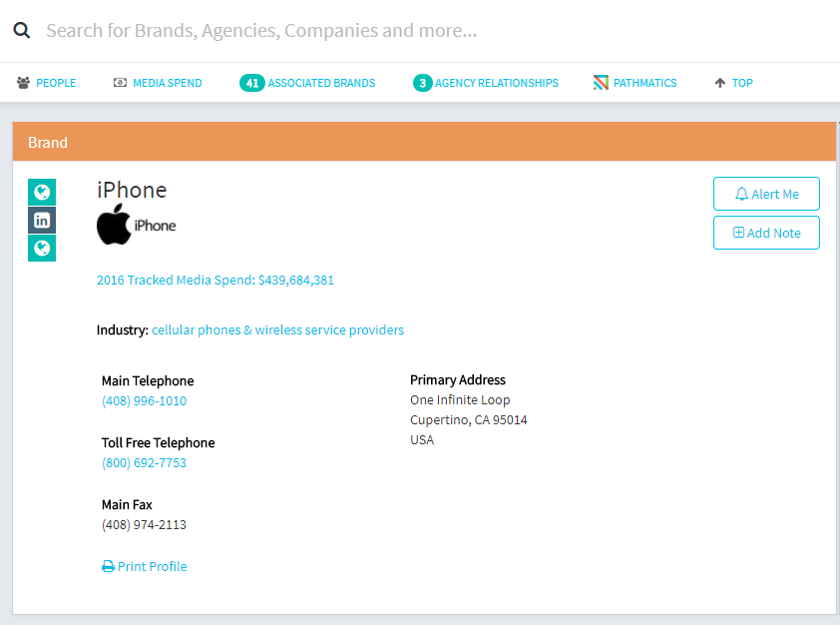Screen dimensions: 840x625
Task: Open the LinkedIn profile icon
Action: click(42, 221)
